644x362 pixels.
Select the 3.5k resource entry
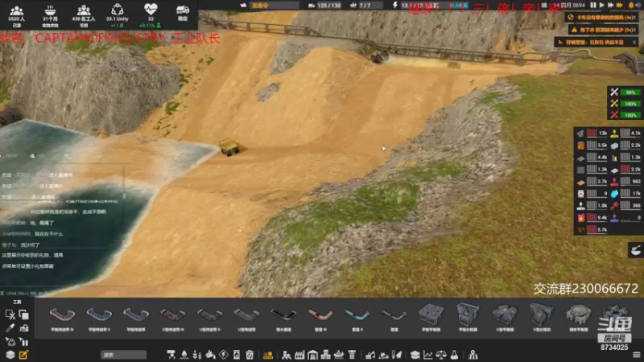592,145
